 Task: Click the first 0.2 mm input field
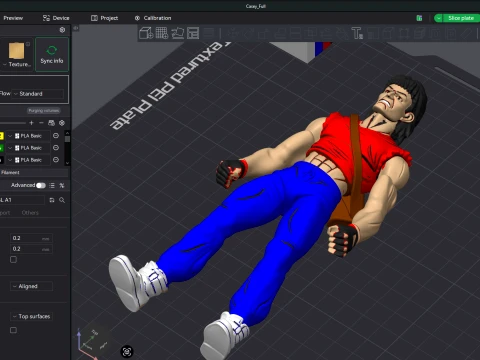pos(31,238)
